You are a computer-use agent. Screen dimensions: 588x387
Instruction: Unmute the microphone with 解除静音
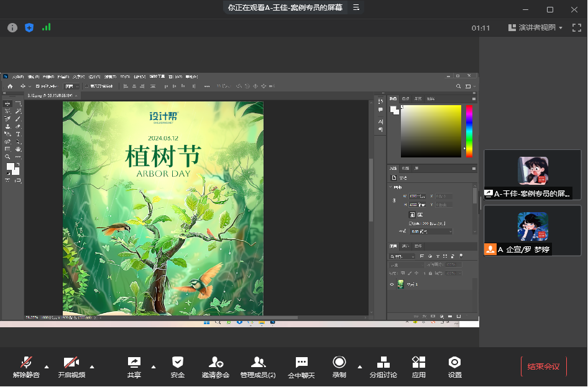point(26,366)
